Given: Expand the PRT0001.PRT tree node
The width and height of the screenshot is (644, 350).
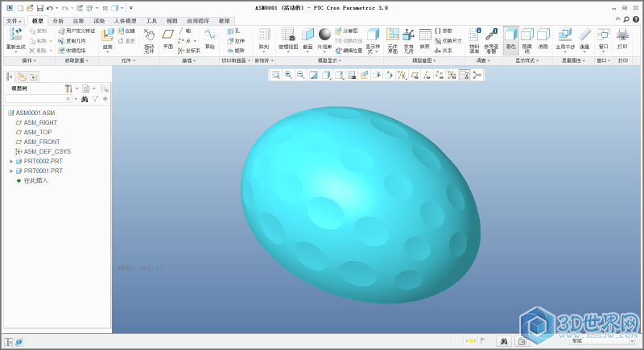Looking at the screenshot, I should click(x=11, y=171).
